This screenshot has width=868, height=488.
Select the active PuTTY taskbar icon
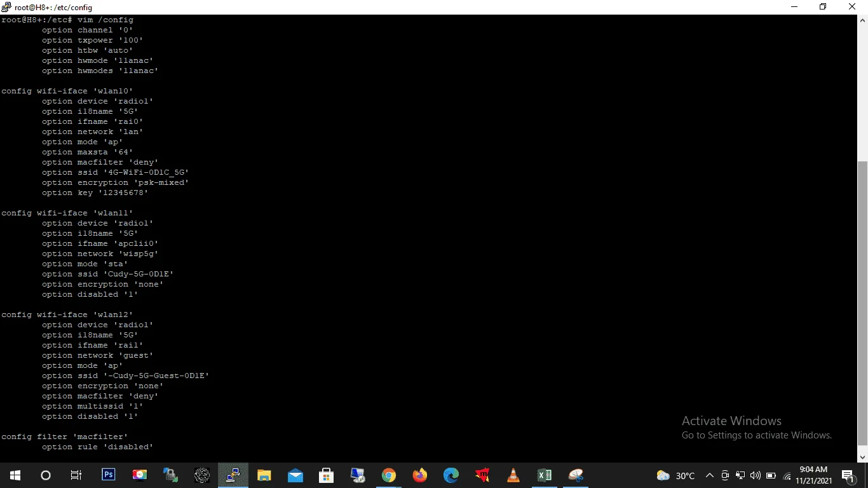click(233, 475)
